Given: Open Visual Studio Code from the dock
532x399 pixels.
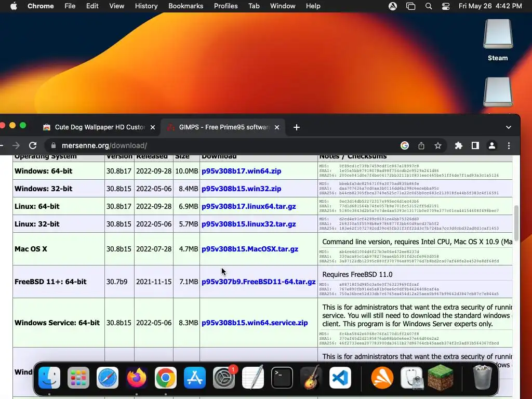Looking at the screenshot, I should pyautogui.click(x=340, y=378).
